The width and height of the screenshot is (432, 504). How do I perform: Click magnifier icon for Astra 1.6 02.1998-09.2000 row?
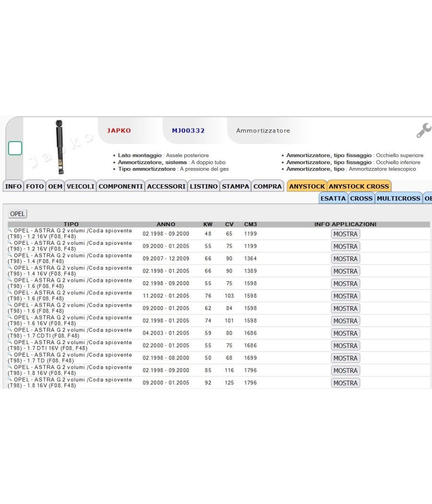pos(10,280)
